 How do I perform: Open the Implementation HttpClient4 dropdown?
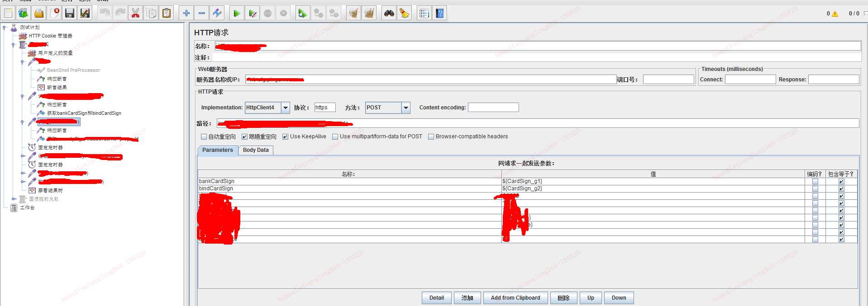coord(286,108)
